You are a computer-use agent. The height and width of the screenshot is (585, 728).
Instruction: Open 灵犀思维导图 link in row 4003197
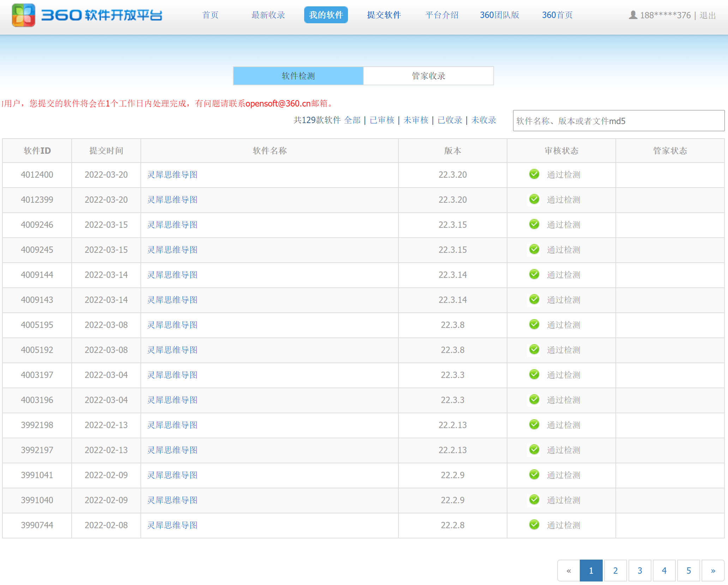point(172,375)
